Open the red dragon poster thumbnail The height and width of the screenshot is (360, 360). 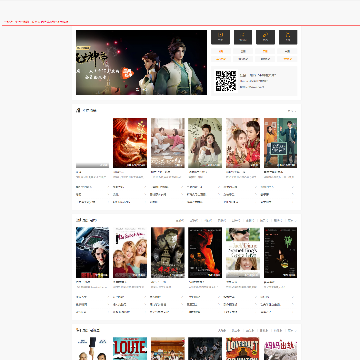pos(130,143)
